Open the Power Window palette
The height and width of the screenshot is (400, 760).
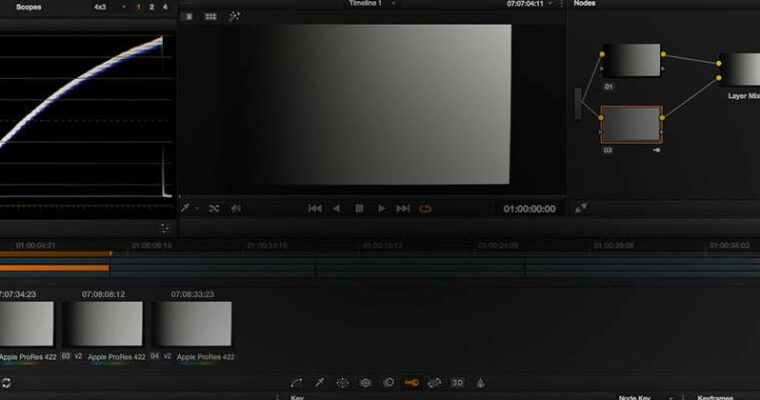coord(342,383)
